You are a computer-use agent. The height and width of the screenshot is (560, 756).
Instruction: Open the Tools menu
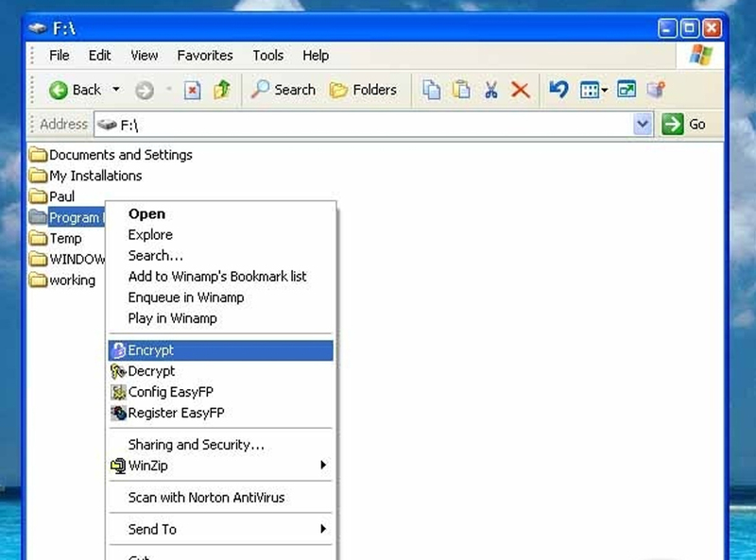pos(268,56)
